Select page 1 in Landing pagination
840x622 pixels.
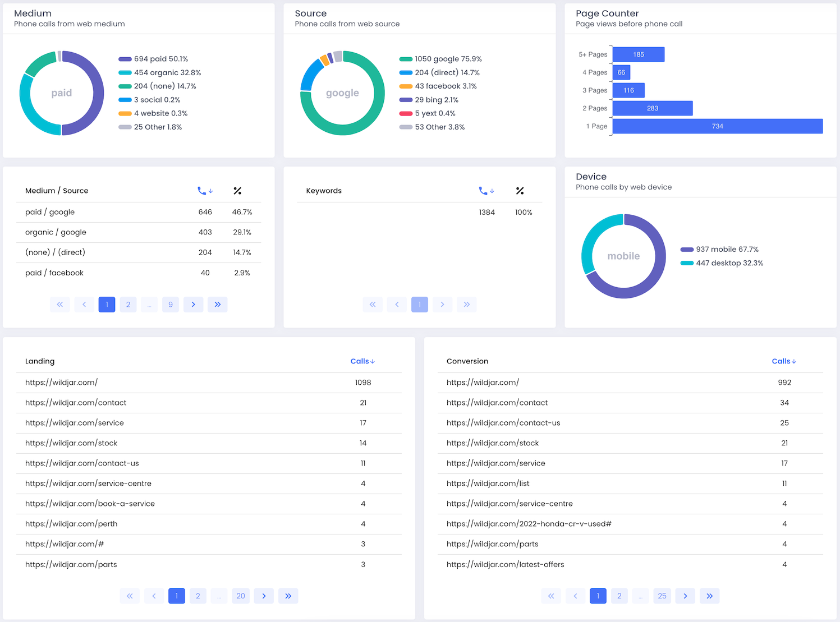point(177,596)
